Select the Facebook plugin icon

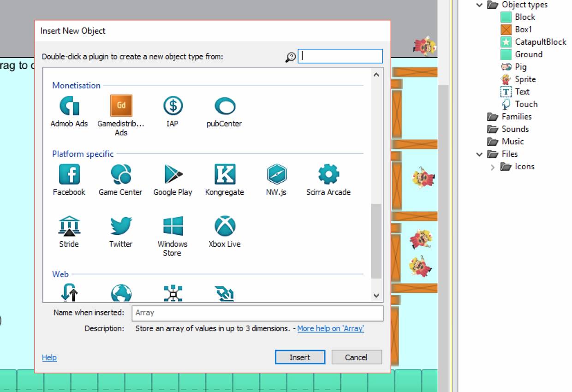[69, 174]
